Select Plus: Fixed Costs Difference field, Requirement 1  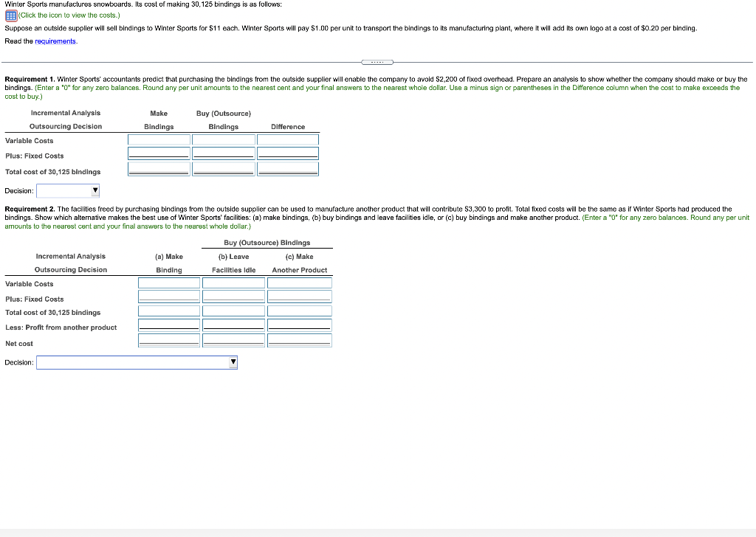pyautogui.click(x=288, y=153)
